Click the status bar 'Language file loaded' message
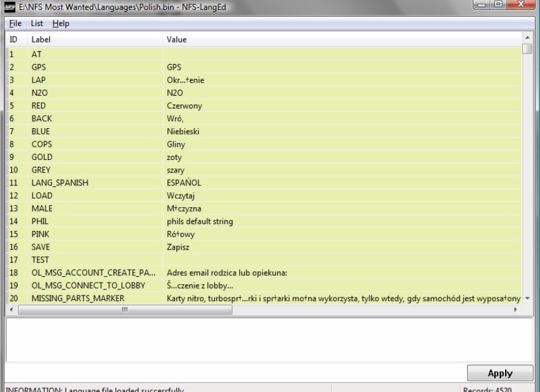540x392 pixels. [95, 390]
